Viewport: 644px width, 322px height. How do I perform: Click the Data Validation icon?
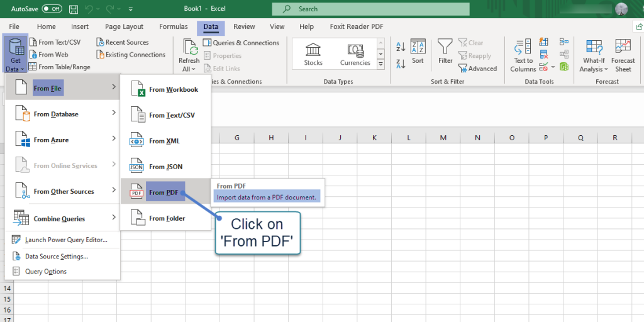(543, 67)
